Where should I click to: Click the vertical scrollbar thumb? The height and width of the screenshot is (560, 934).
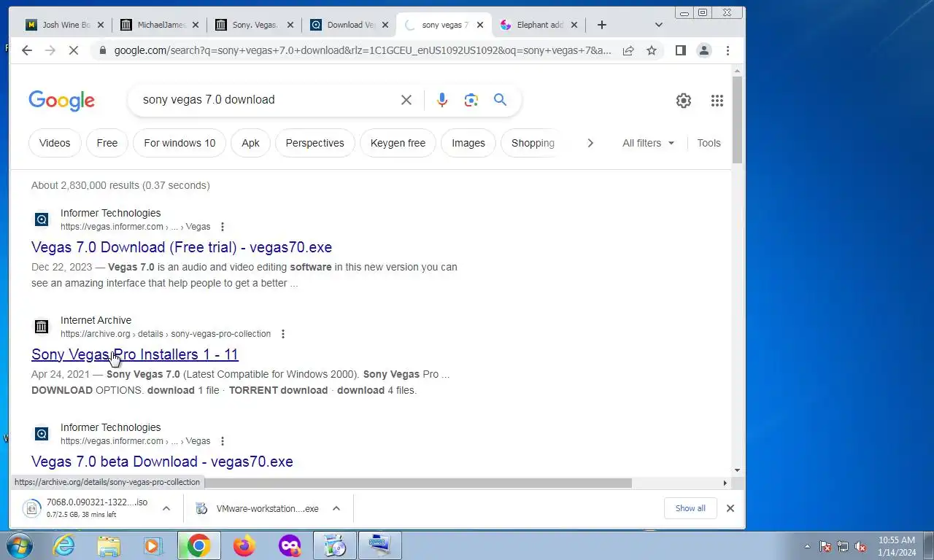[x=737, y=119]
